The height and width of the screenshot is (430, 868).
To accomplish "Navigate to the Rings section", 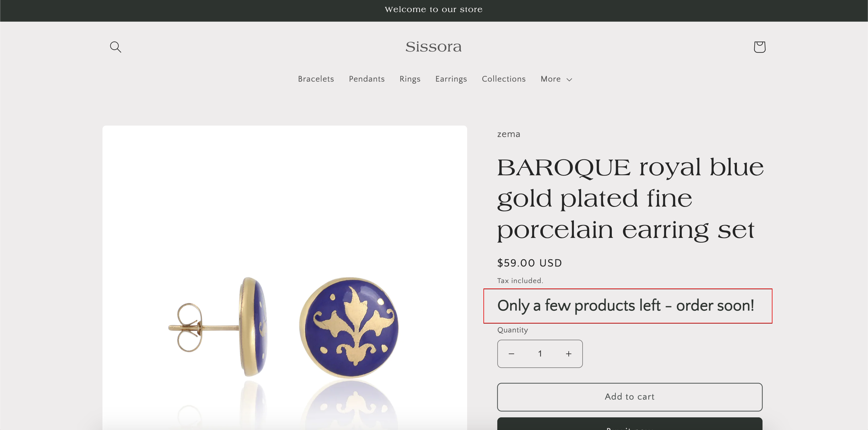I will tap(410, 79).
